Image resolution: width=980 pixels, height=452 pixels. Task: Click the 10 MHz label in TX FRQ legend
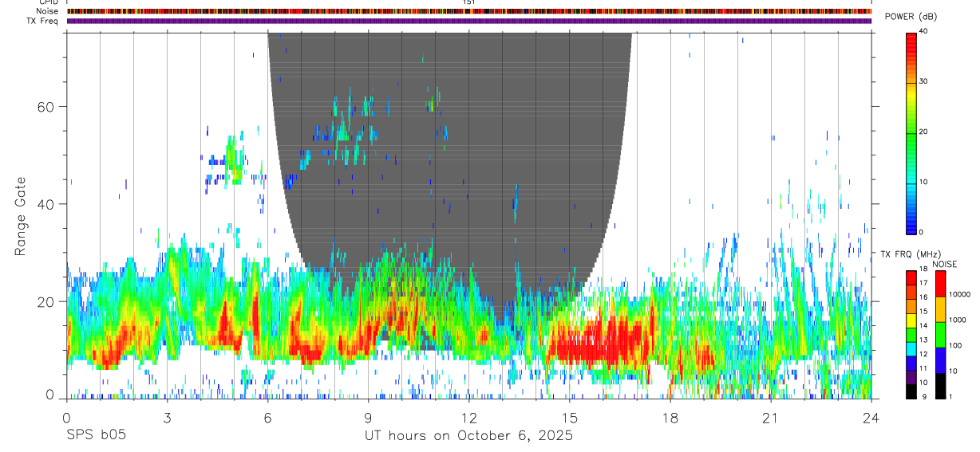(x=923, y=382)
